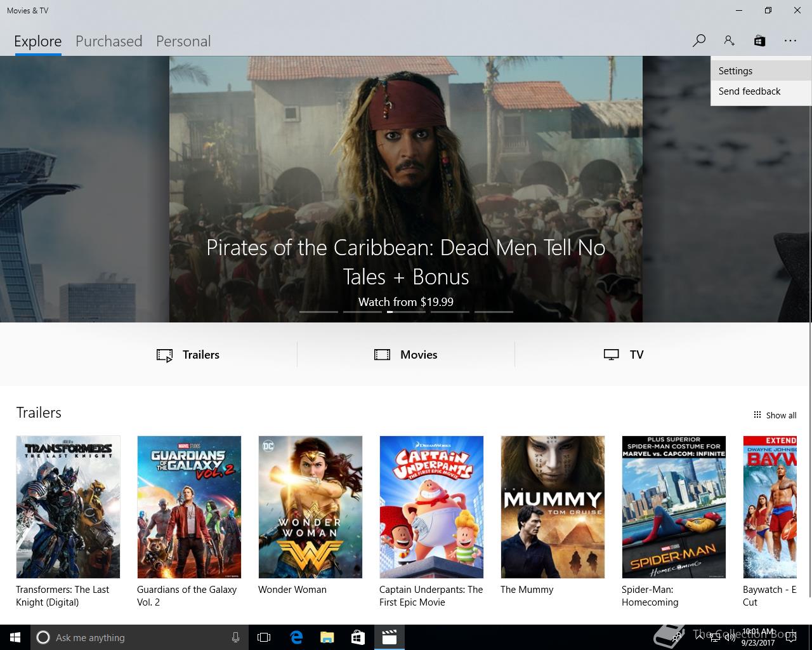Open Guardians of the Galaxy Vol. 2 poster

tap(189, 507)
